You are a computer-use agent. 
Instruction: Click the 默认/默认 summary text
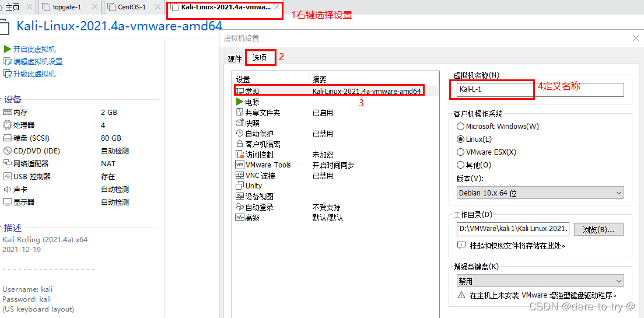pyautogui.click(x=327, y=218)
